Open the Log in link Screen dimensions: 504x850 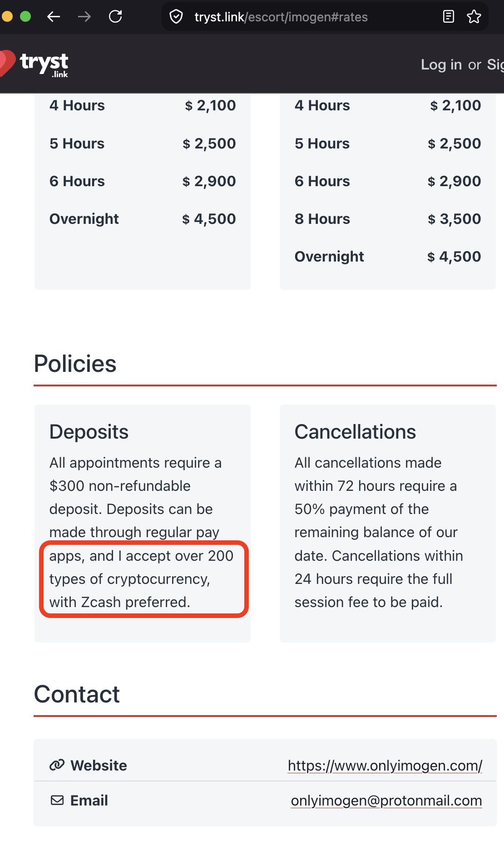[441, 64]
